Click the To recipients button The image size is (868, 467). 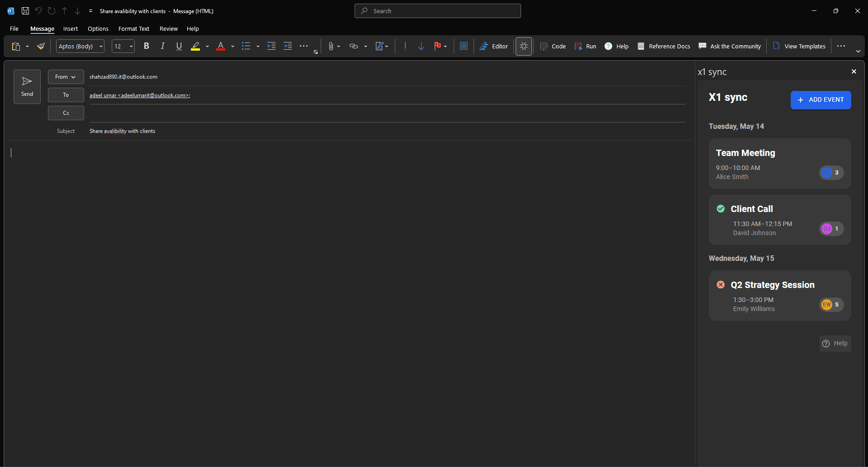[x=66, y=95]
